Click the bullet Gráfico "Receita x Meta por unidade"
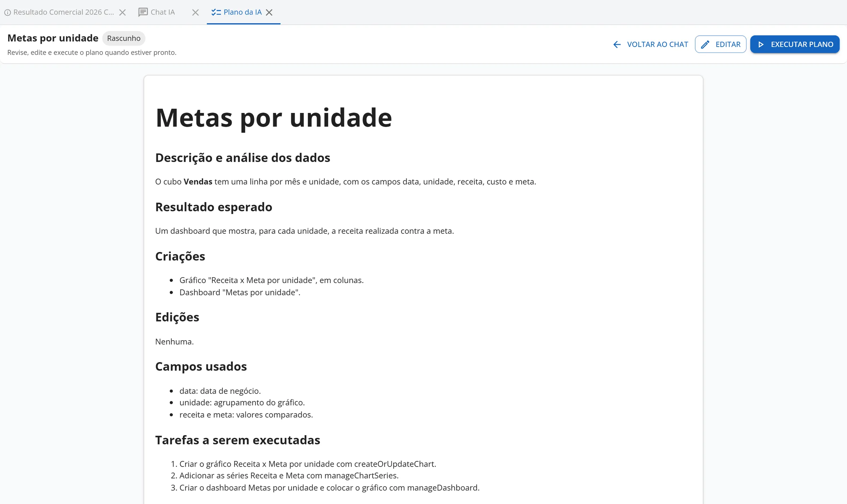The image size is (847, 504). coord(271,280)
